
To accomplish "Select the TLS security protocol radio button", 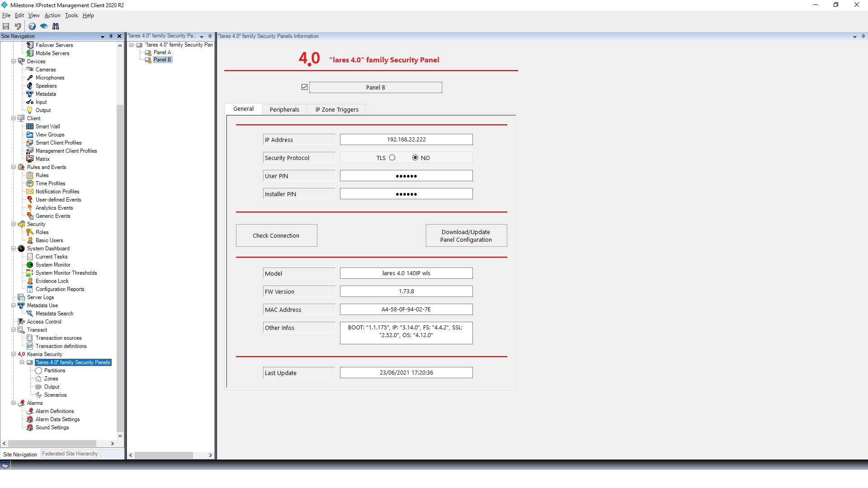I will click(392, 158).
